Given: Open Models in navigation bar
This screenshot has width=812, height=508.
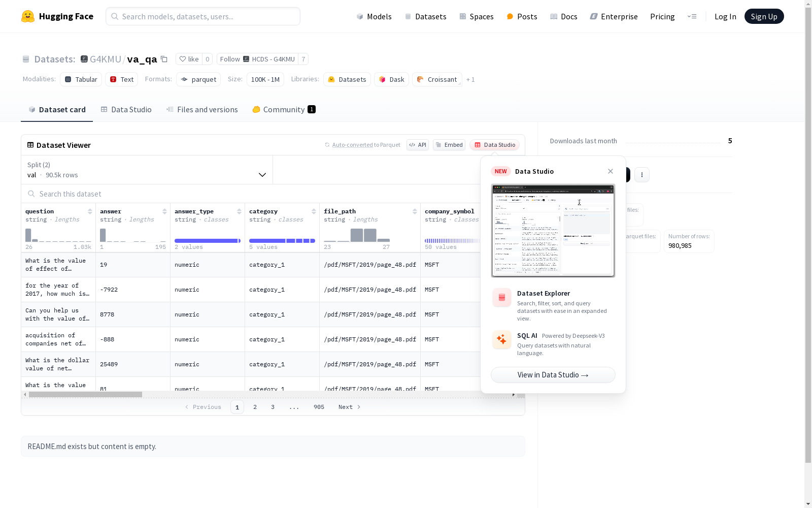Looking at the screenshot, I should [374, 16].
